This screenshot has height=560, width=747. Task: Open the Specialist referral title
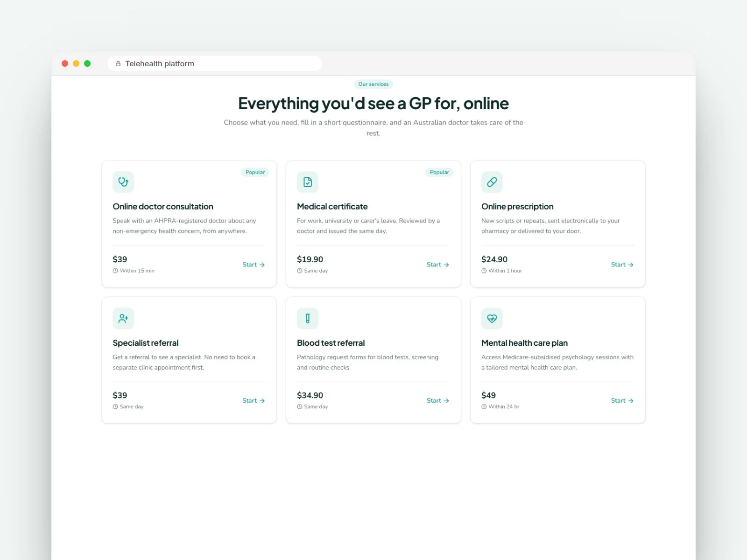pos(146,343)
